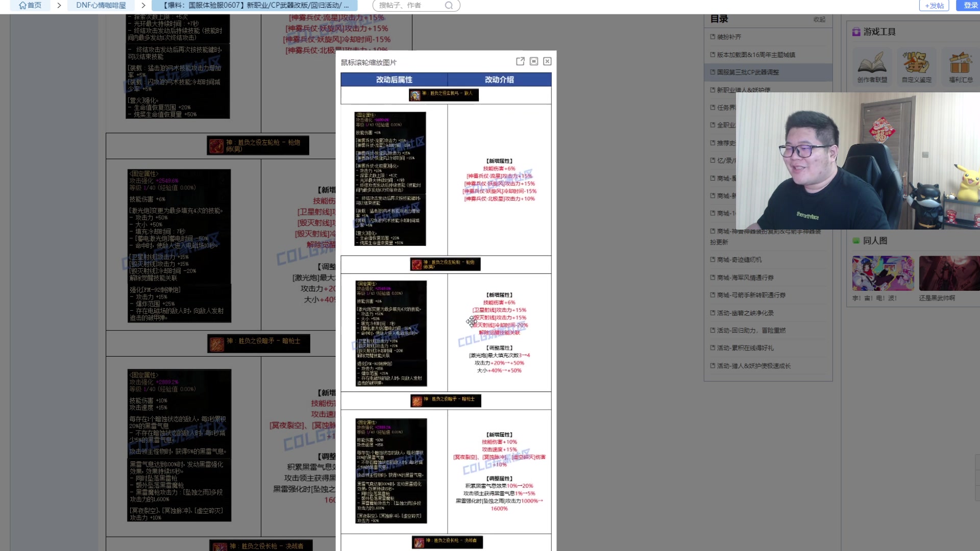Click 改动介绍 column header in popup
This screenshot has width=980, height=551.
click(x=499, y=80)
